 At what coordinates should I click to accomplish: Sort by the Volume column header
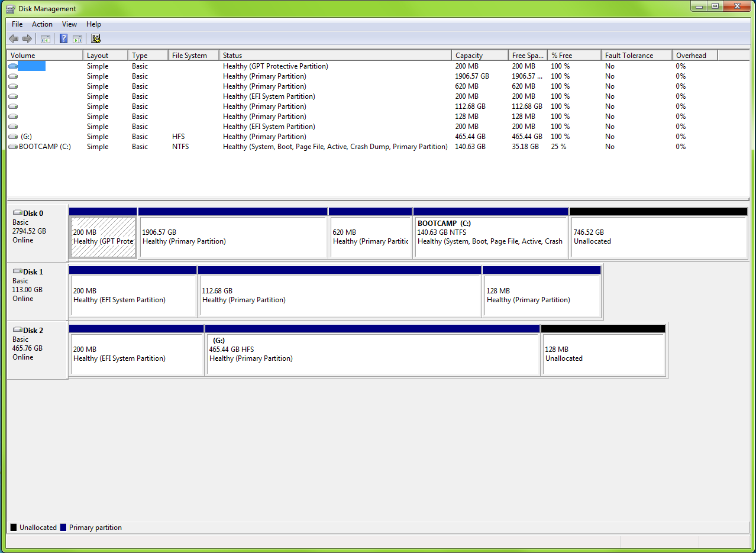point(45,55)
